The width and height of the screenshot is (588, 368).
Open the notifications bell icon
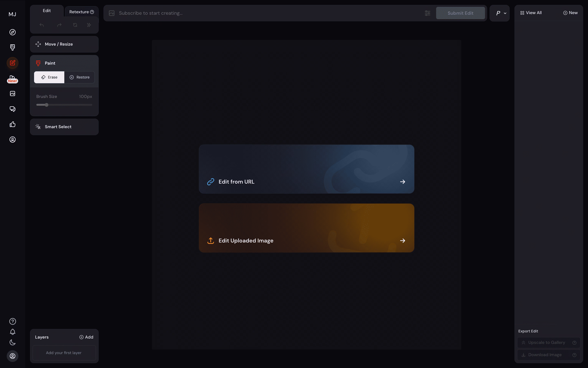12,332
